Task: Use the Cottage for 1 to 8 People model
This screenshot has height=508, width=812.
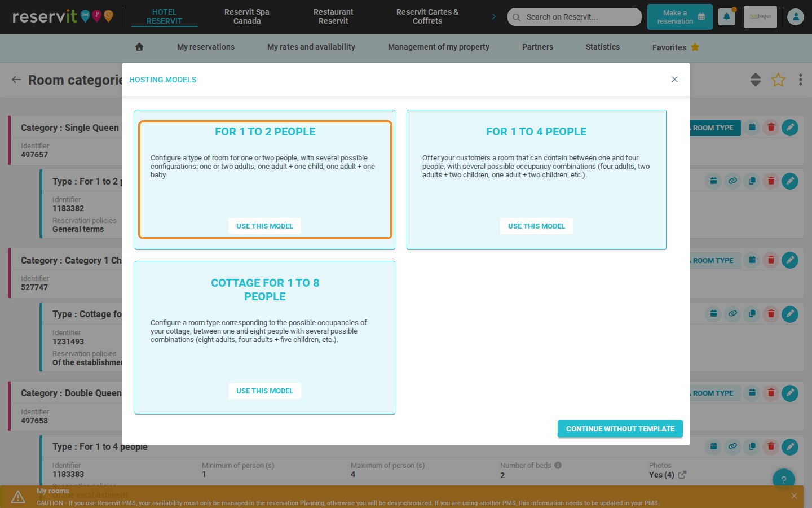Action: [264, 391]
